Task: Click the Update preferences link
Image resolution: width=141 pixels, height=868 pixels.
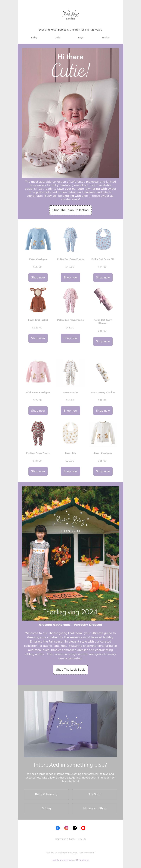Action: click(x=62, y=860)
